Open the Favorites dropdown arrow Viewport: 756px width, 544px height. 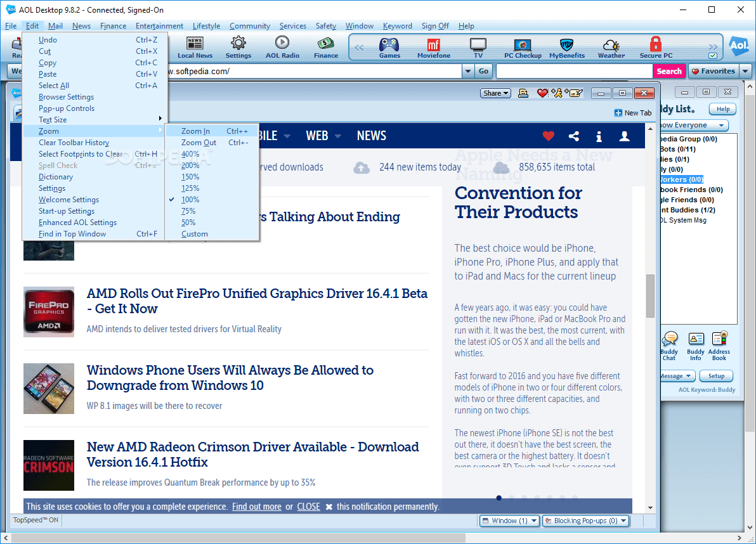(745, 71)
